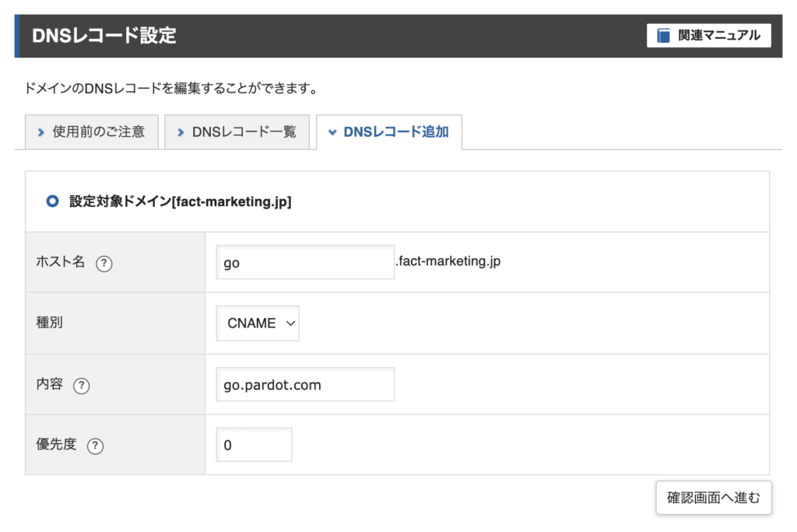Image resolution: width=797 pixels, height=532 pixels.
Task: Click the help icon next to ホスト名
Action: [104, 263]
